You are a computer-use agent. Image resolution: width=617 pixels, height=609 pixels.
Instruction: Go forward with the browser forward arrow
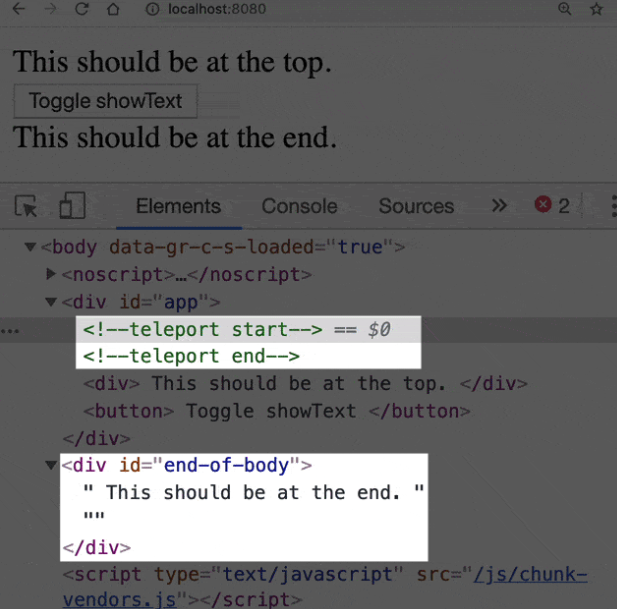click(x=50, y=9)
